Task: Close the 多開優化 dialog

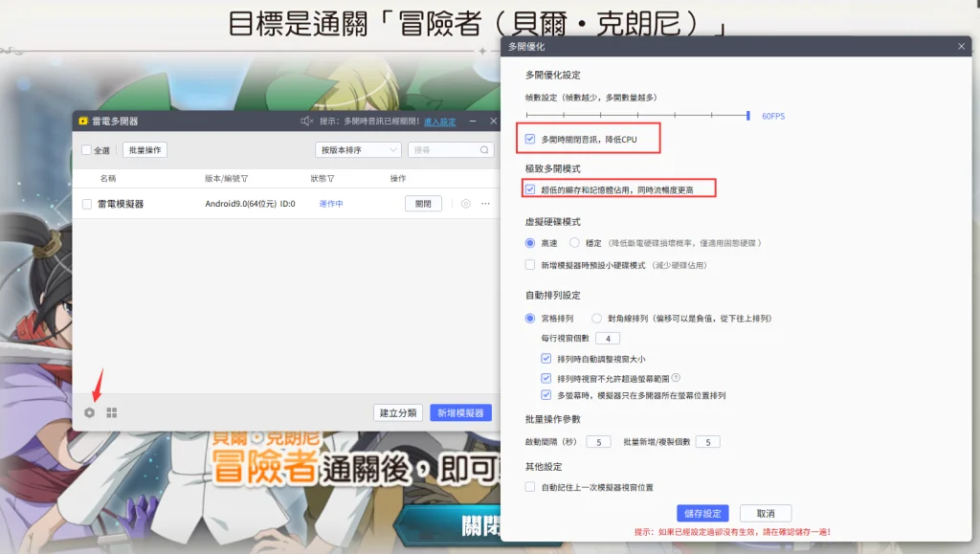Action: pyautogui.click(x=961, y=46)
